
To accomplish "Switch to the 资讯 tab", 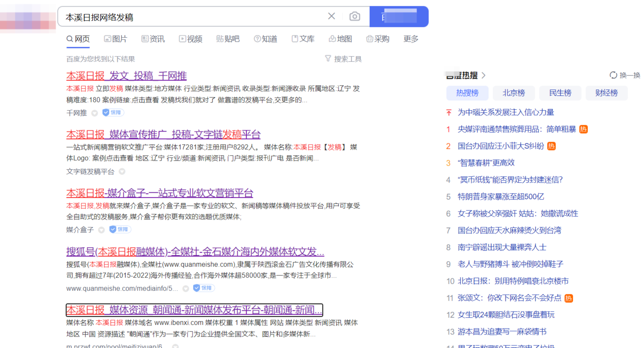I will click(x=153, y=39).
